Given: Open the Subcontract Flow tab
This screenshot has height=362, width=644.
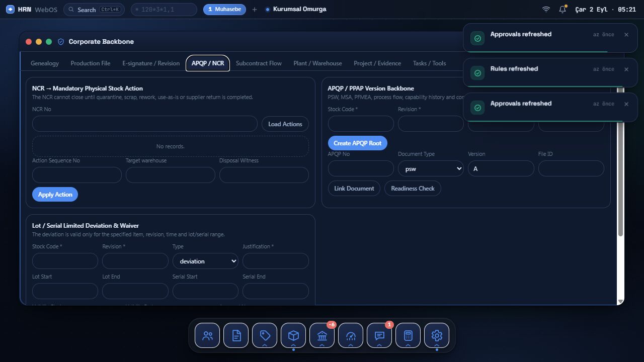Looking at the screenshot, I should 259,63.
